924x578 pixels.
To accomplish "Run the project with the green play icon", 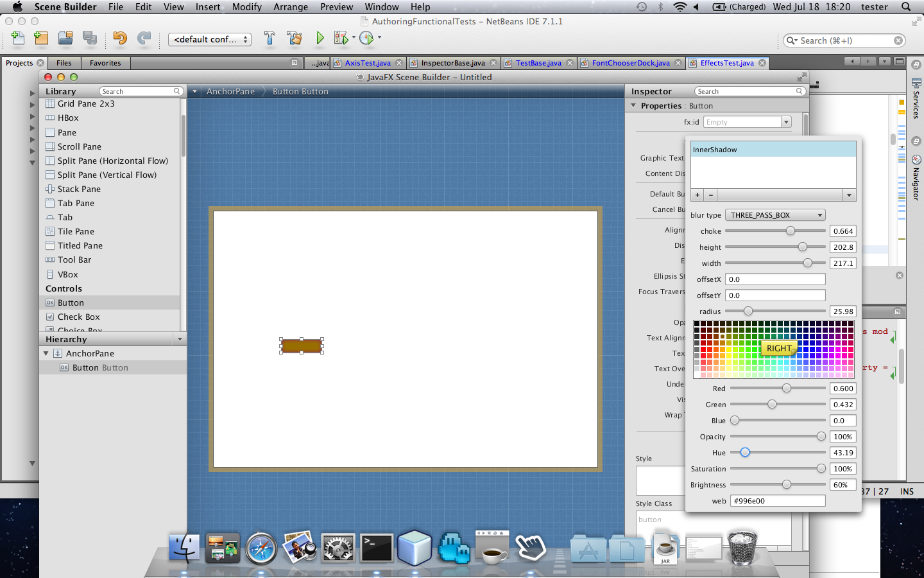I will pyautogui.click(x=320, y=39).
